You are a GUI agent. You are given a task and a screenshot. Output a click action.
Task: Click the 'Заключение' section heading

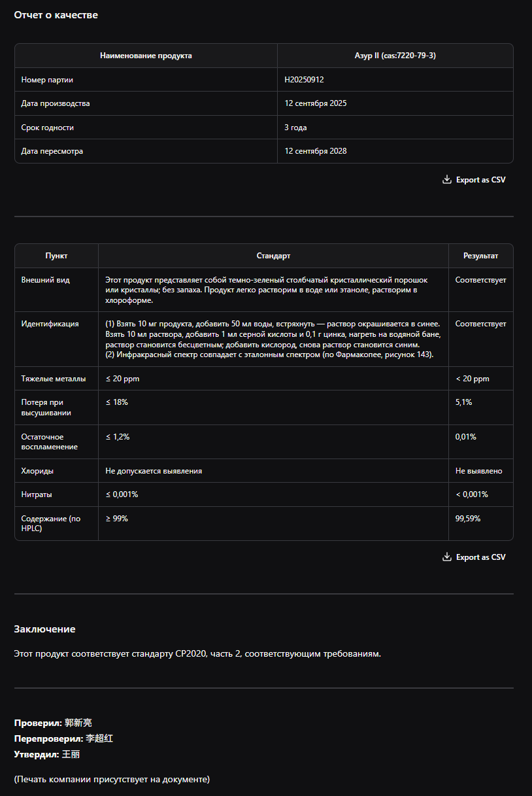44,629
